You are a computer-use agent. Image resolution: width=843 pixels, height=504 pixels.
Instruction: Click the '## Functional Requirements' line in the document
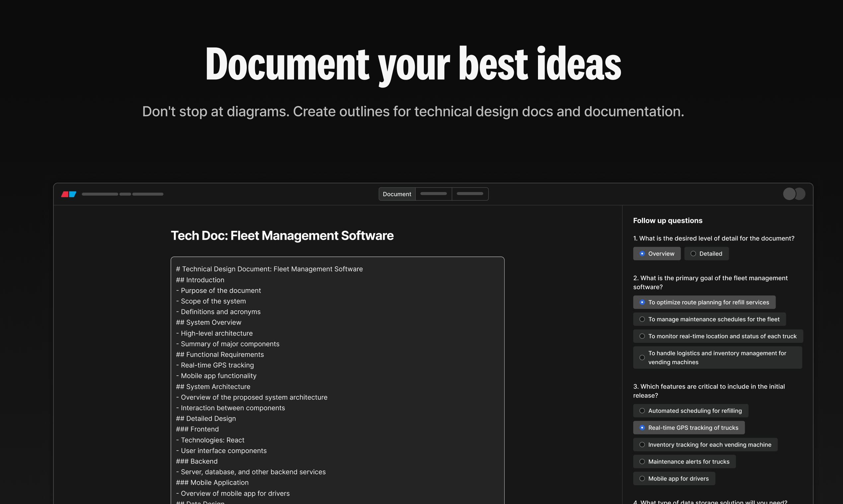coord(220,354)
